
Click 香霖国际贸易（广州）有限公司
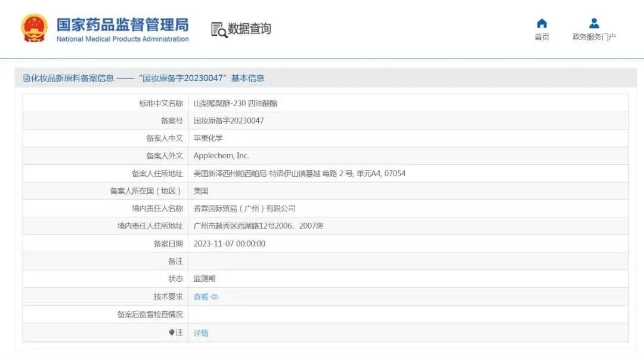click(x=244, y=208)
